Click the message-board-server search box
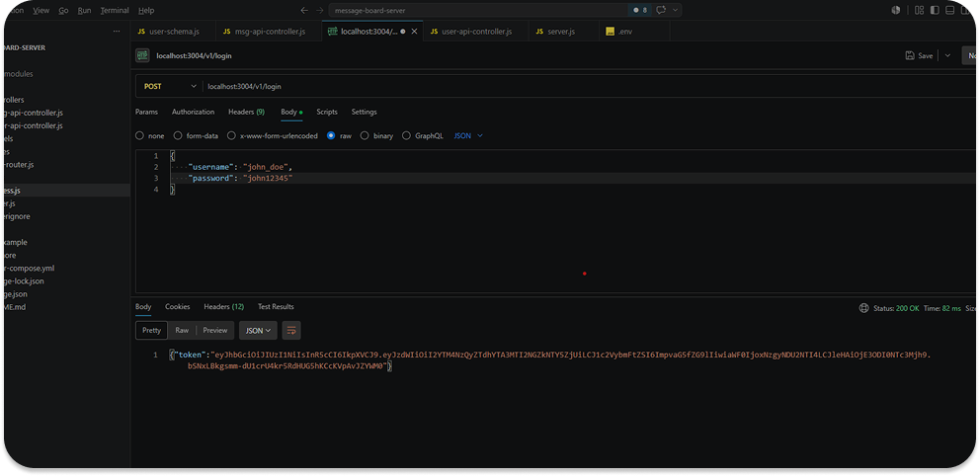980x476 pixels. pos(478,11)
